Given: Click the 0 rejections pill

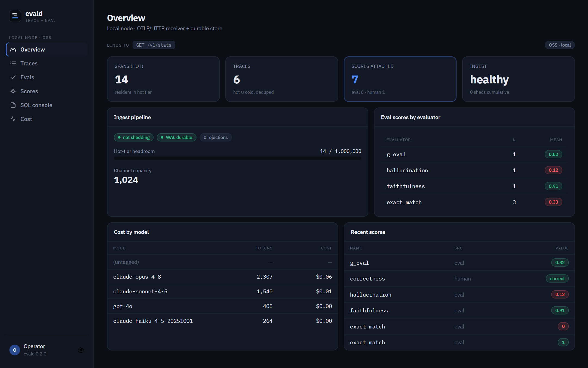Looking at the screenshot, I should (x=216, y=137).
